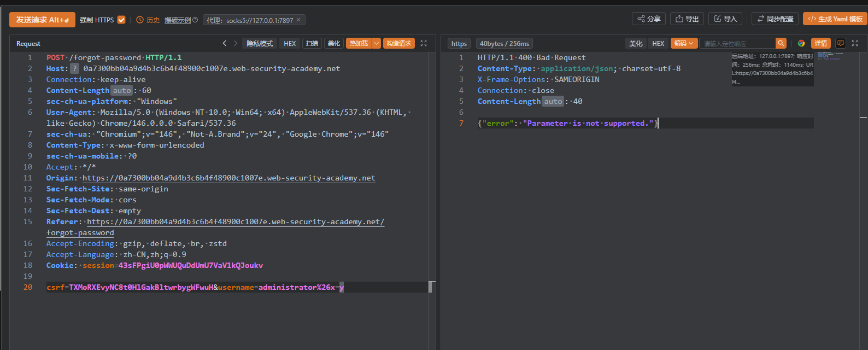
Task: Click the 分享 share icon button
Action: tap(649, 19)
